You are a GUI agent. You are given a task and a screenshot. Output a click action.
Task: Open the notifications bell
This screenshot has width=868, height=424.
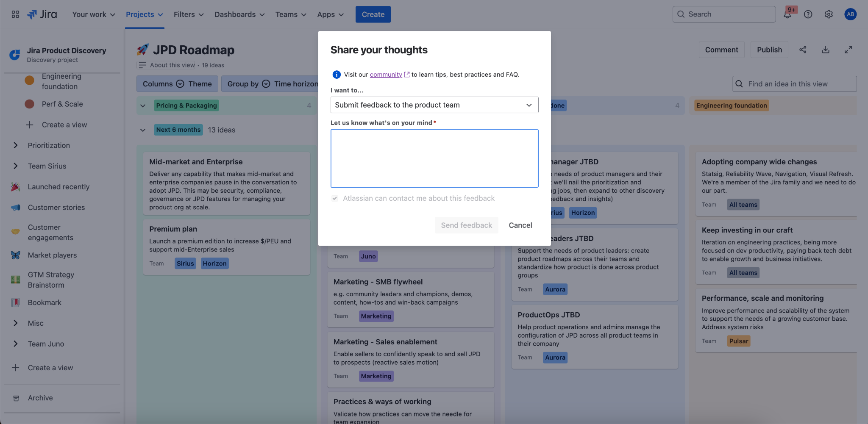click(787, 14)
